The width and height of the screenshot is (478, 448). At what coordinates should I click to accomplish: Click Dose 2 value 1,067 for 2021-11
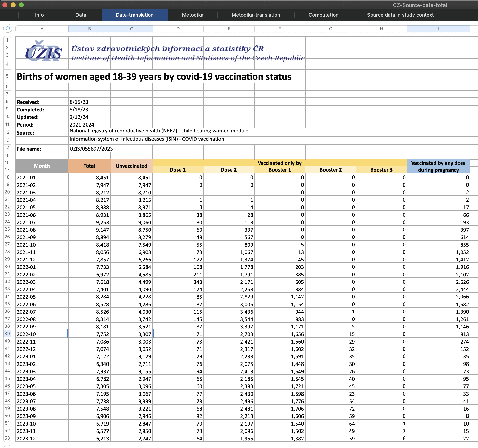pos(229,252)
